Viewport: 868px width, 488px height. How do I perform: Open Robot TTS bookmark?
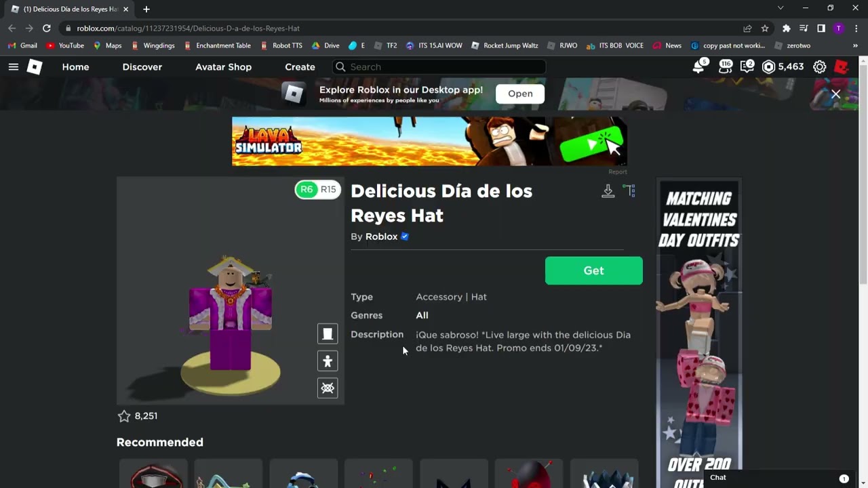(x=281, y=45)
